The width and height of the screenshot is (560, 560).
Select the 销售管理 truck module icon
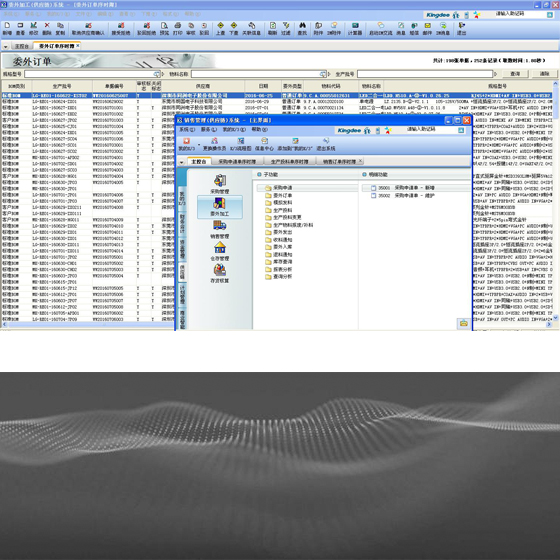tap(220, 229)
